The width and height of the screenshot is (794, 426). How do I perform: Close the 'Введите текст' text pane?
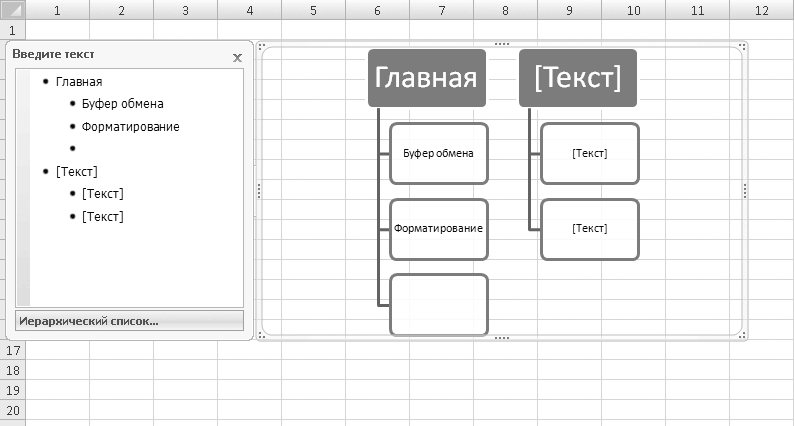tap(237, 58)
